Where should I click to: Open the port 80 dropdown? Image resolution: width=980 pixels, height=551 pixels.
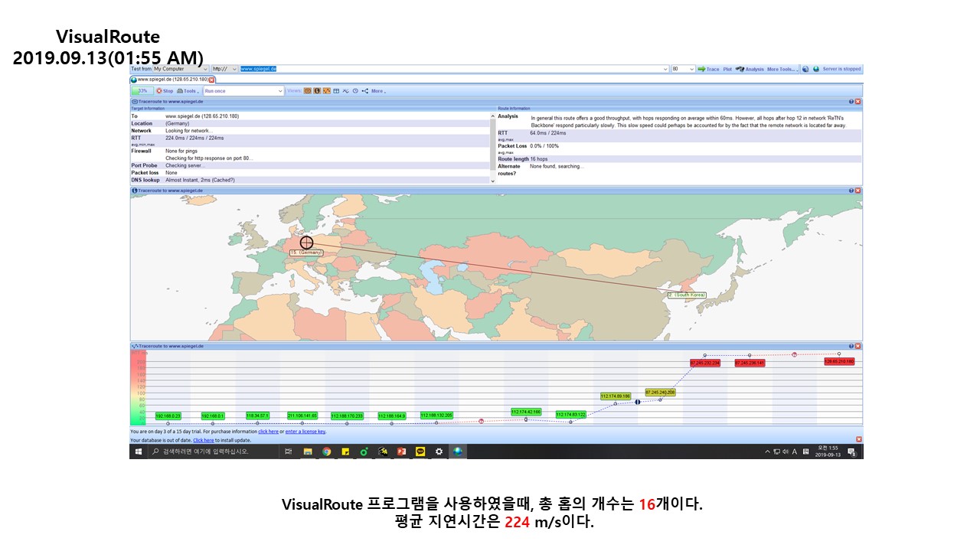point(683,69)
